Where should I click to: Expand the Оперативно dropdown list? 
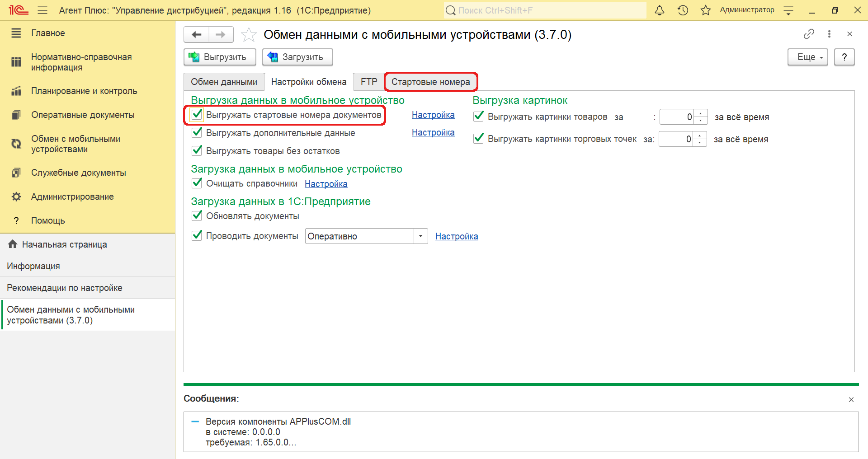pyautogui.click(x=420, y=236)
